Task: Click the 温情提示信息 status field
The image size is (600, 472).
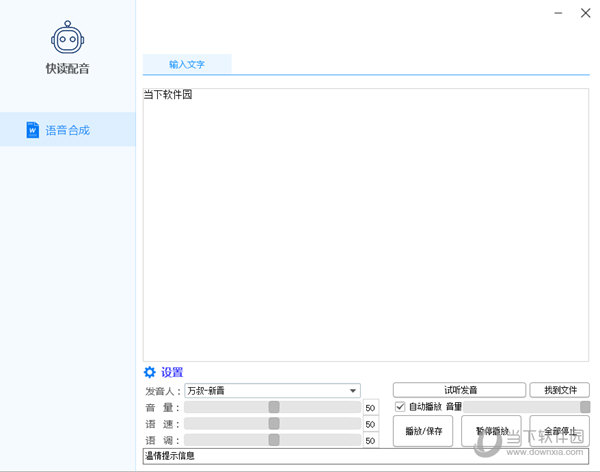Action: 366,456
